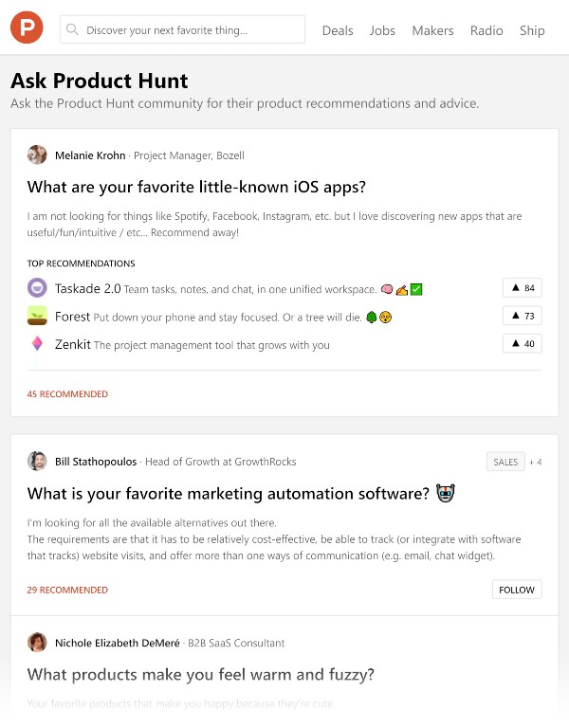Screen dimensions: 569x728
Task: Show the 29 Recommended answers
Action: pos(67,590)
